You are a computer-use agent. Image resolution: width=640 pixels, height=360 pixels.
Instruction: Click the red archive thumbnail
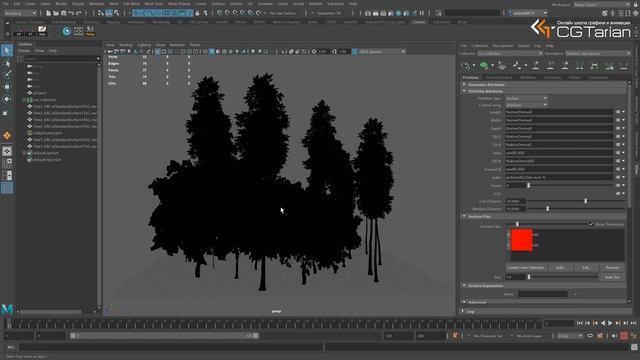(x=522, y=240)
